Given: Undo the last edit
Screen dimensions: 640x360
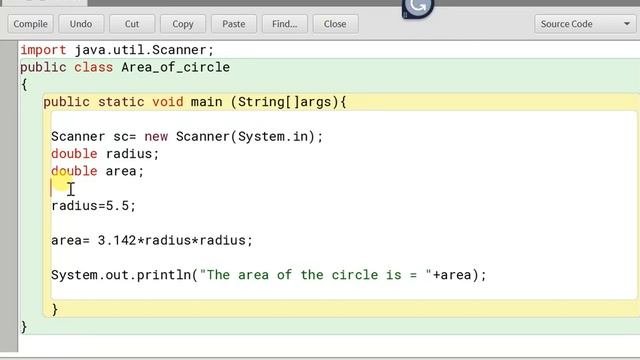Looking at the screenshot, I should 81,24.
